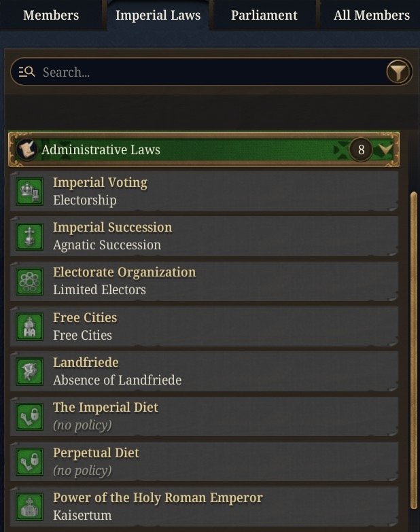The height and width of the screenshot is (532, 420).
Task: Collapse Administrative Laws with the chevron arrow
Action: (385, 149)
